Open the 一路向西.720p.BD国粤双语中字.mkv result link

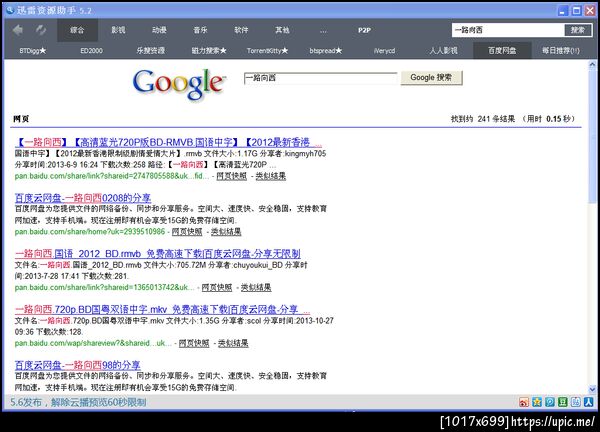tap(163, 309)
